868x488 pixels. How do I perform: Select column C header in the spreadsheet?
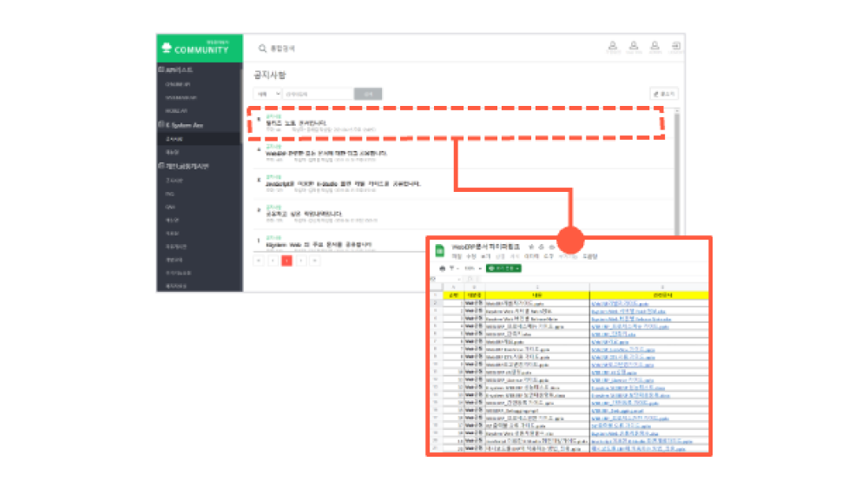click(537, 287)
